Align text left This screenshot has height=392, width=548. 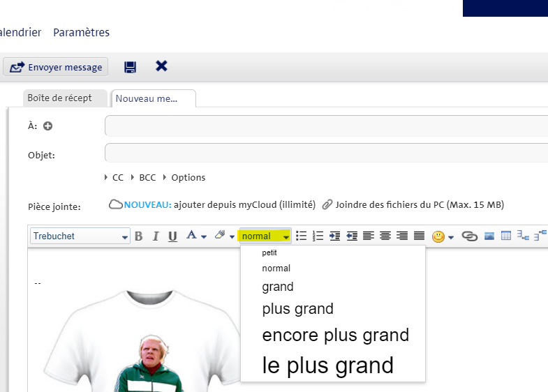pyautogui.click(x=369, y=236)
